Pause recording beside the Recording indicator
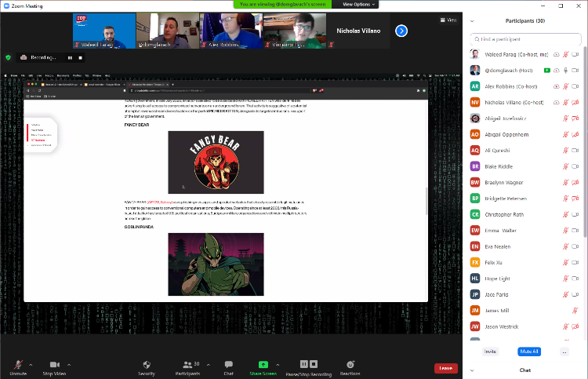Viewport: 588px width, 379px height. pos(70,58)
